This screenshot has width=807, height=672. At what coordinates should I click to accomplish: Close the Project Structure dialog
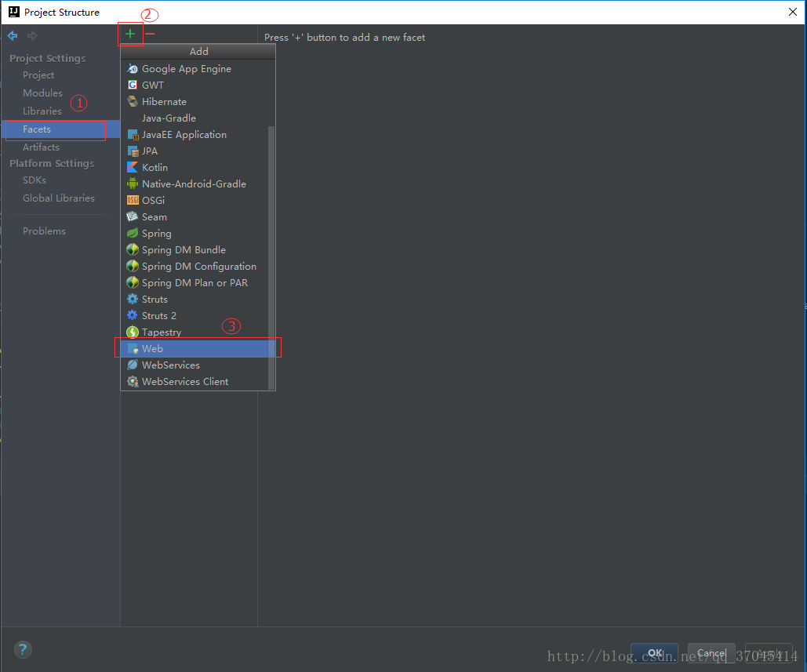(x=793, y=12)
